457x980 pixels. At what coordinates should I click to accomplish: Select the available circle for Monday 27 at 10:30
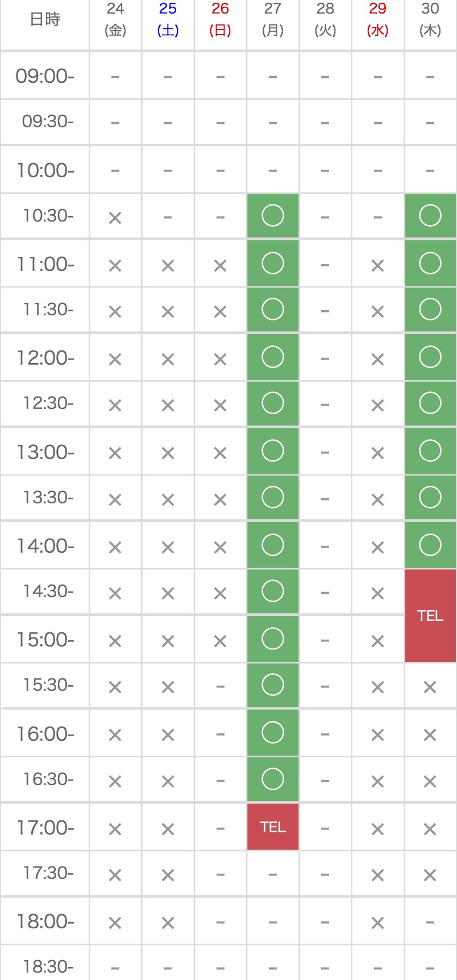pyautogui.click(x=273, y=216)
